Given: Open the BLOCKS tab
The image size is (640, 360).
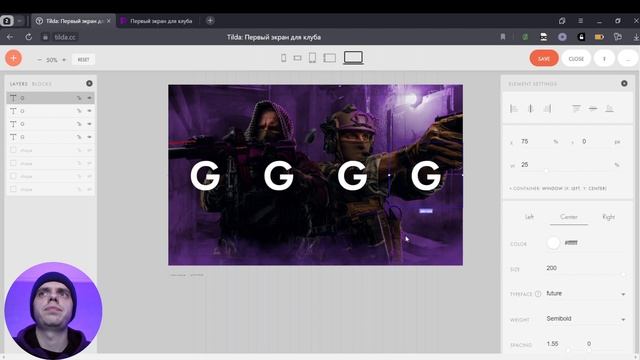Looking at the screenshot, I should [42, 84].
